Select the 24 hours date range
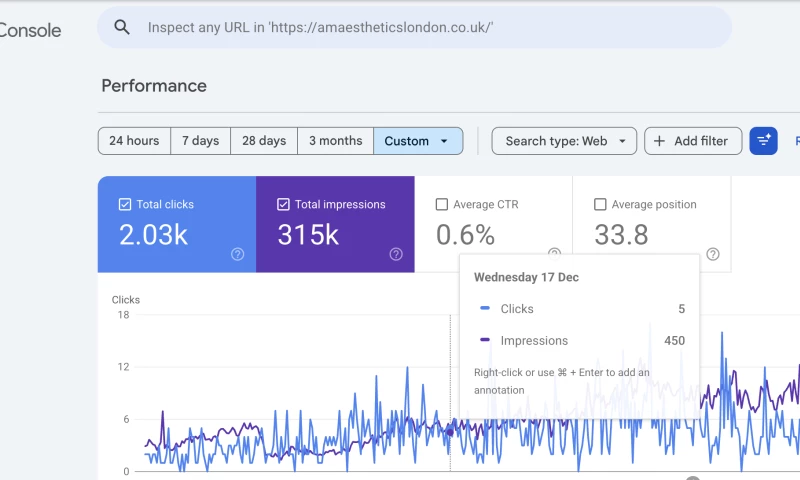 [134, 141]
